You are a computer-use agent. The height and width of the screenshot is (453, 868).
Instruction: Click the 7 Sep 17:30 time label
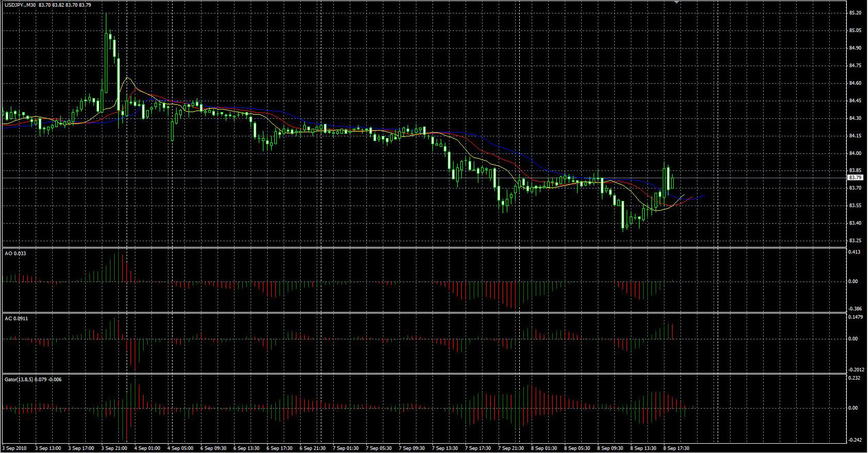point(477,448)
